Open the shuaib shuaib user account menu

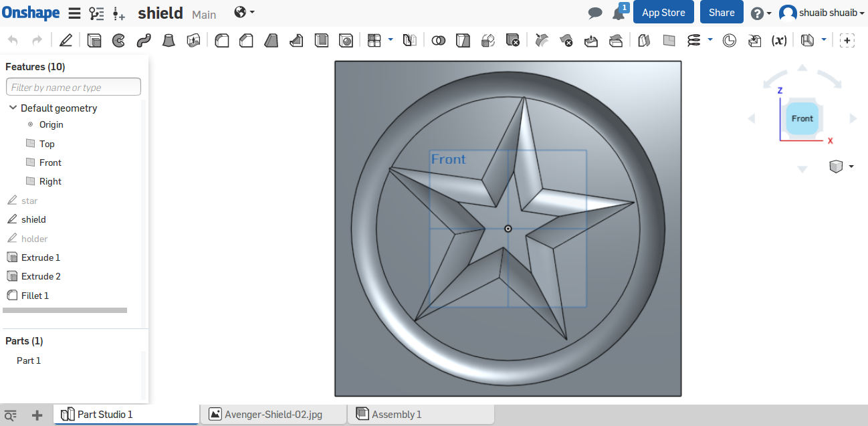822,13
